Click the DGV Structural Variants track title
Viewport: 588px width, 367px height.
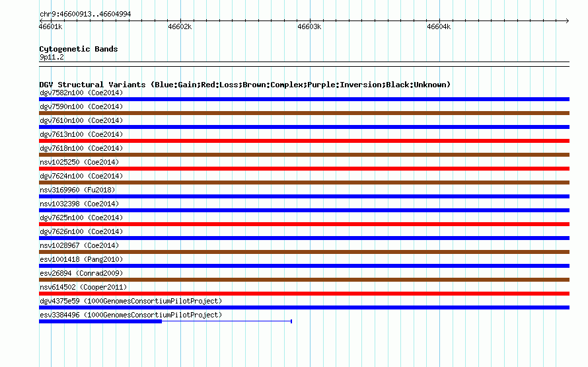pos(245,85)
